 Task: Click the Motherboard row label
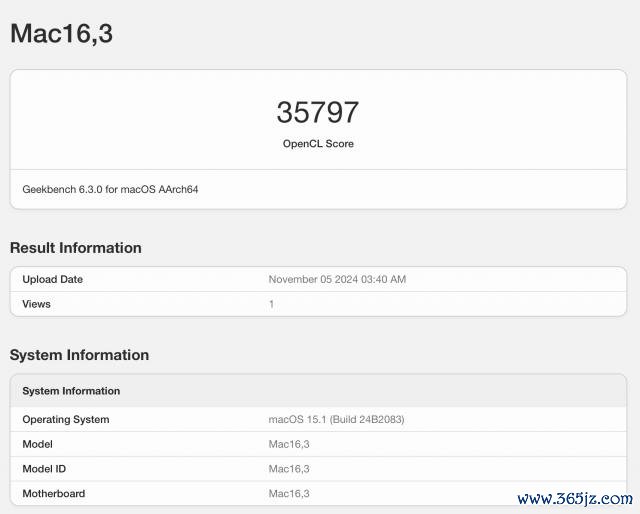[x=54, y=494]
